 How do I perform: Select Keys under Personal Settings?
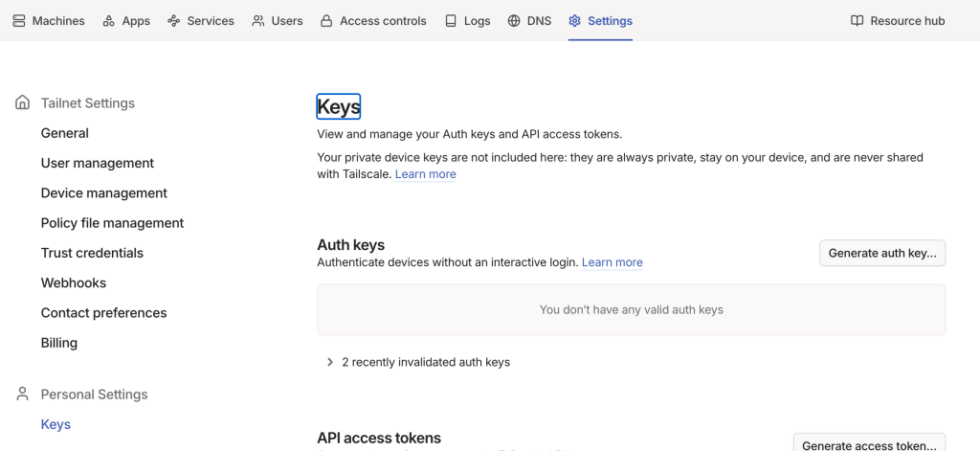pos(56,424)
